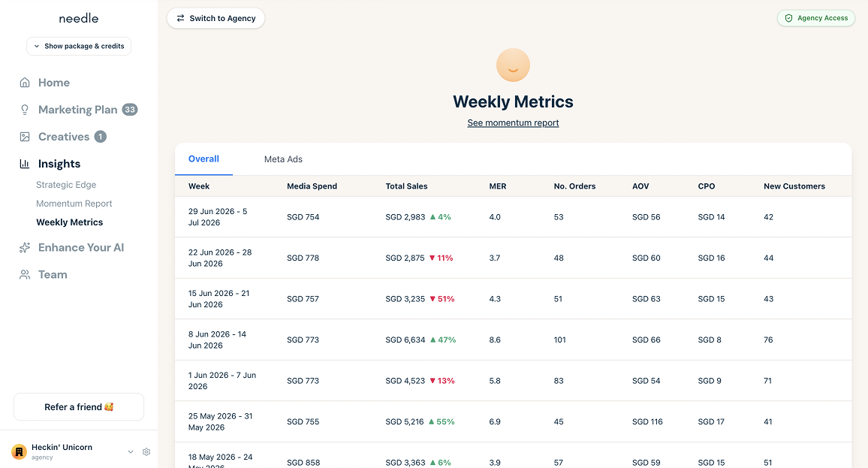The height and width of the screenshot is (468, 868).
Task: Click the No. Orders column header
Action: click(574, 186)
